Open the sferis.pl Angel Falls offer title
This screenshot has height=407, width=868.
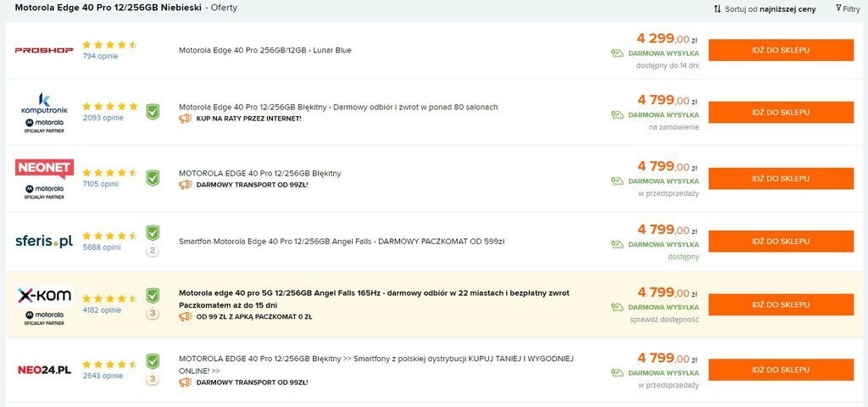pos(342,242)
